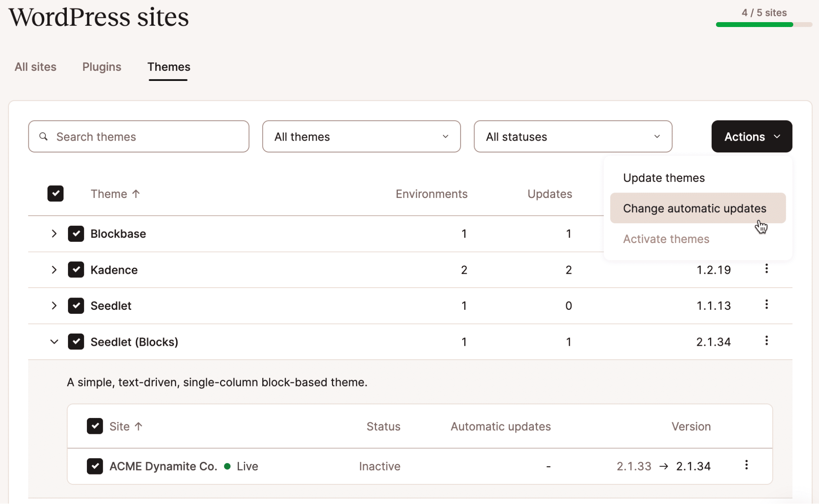The image size is (819, 504).
Task: Uncheck the ACME Dynamite Co. site checkbox
Action: pos(95,466)
